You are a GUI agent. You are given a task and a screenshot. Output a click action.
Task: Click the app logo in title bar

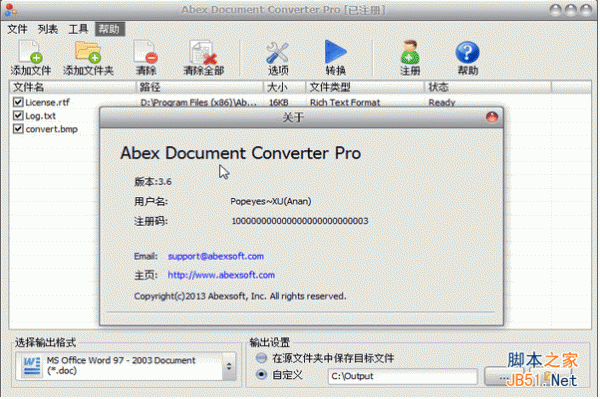point(11,10)
